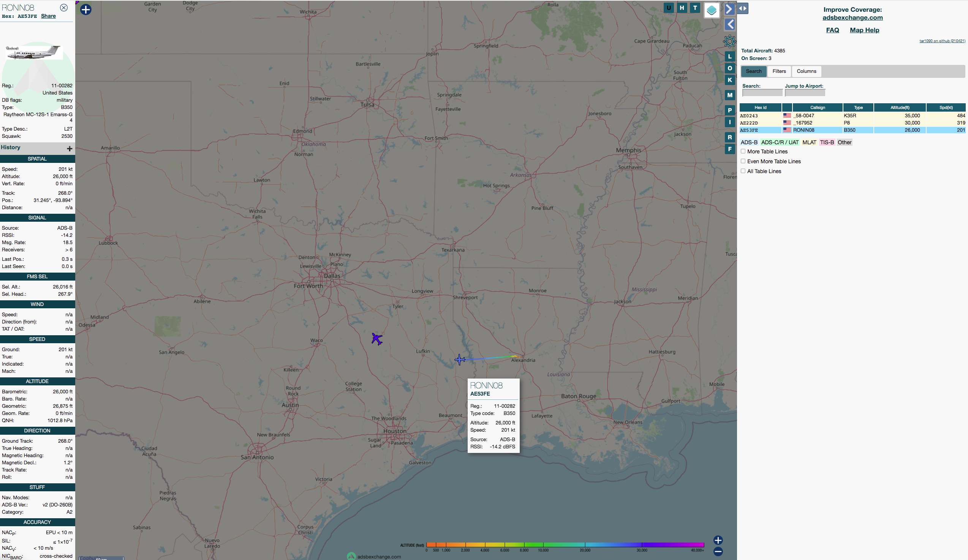This screenshot has height=560, width=968.
Task: Close the RONIN08 aircraft info panel
Action: (64, 8)
